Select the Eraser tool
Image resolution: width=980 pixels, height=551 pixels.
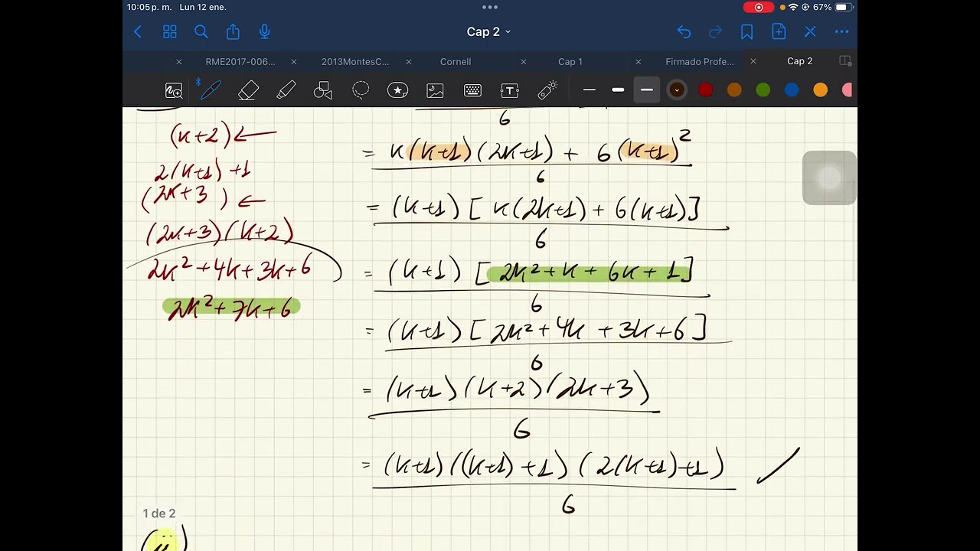tap(248, 90)
